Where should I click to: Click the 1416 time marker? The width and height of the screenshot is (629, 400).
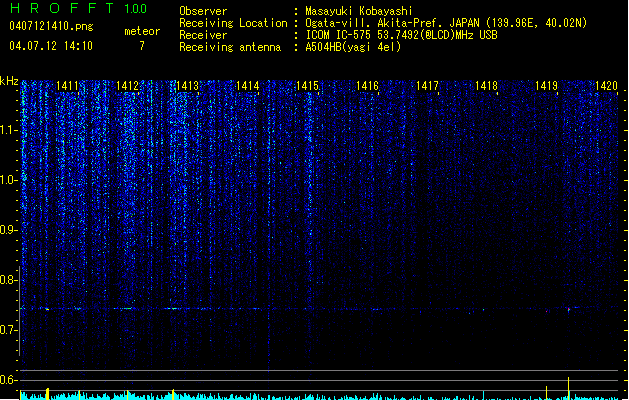(x=367, y=86)
